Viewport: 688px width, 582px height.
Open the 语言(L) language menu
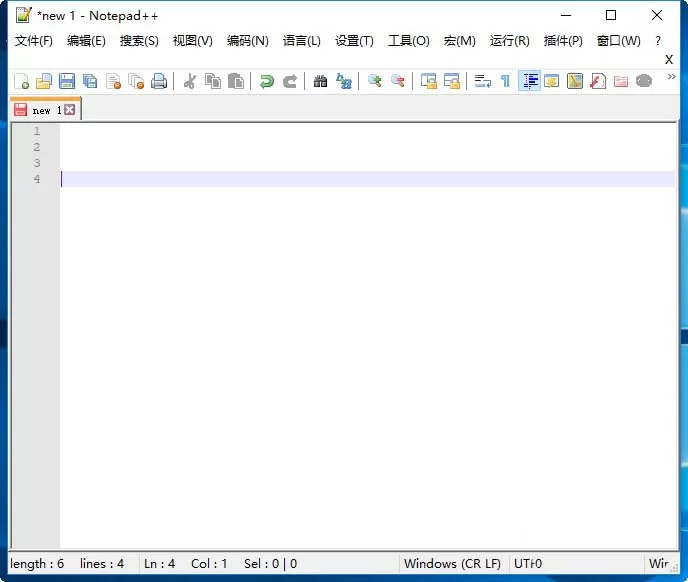click(x=301, y=41)
